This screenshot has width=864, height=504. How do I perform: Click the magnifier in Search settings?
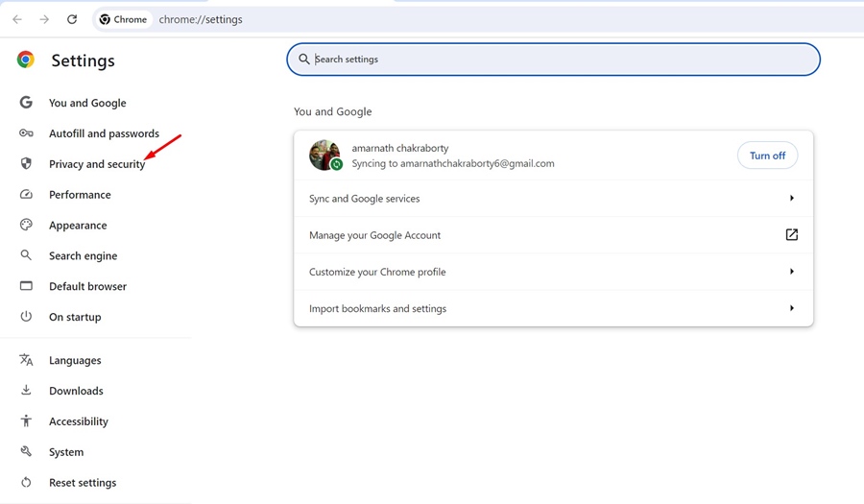coord(303,59)
